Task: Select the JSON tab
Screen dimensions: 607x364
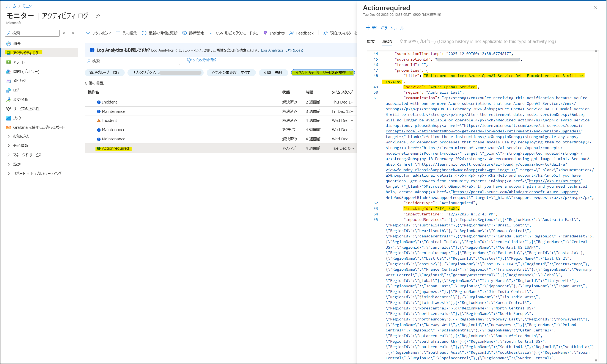Action: 387,41
